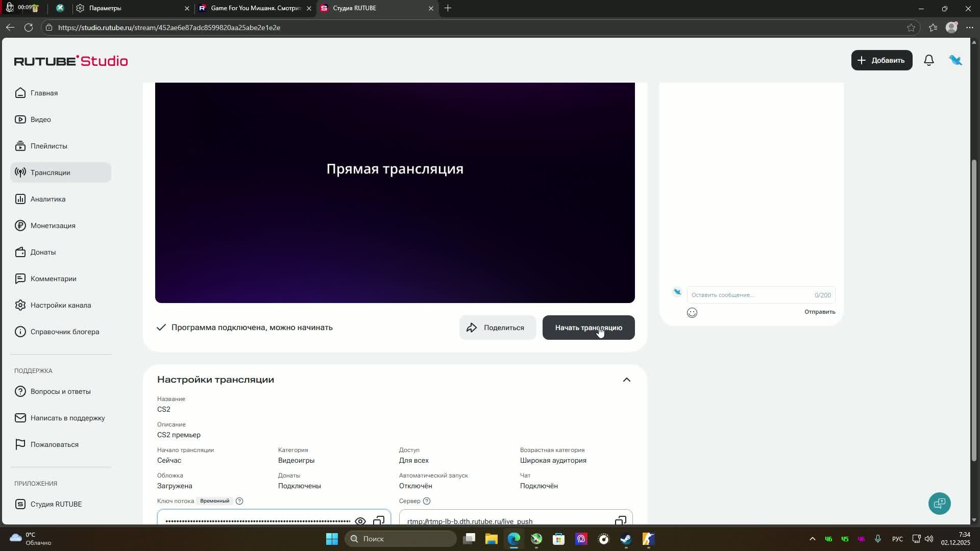Open the browser options menu
This screenshot has height=551, width=980.
pyautogui.click(x=970, y=28)
